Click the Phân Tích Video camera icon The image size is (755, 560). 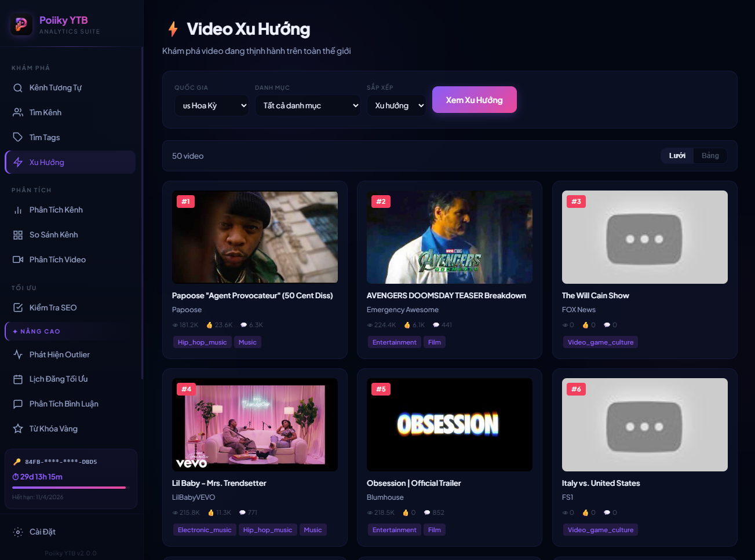tap(18, 259)
